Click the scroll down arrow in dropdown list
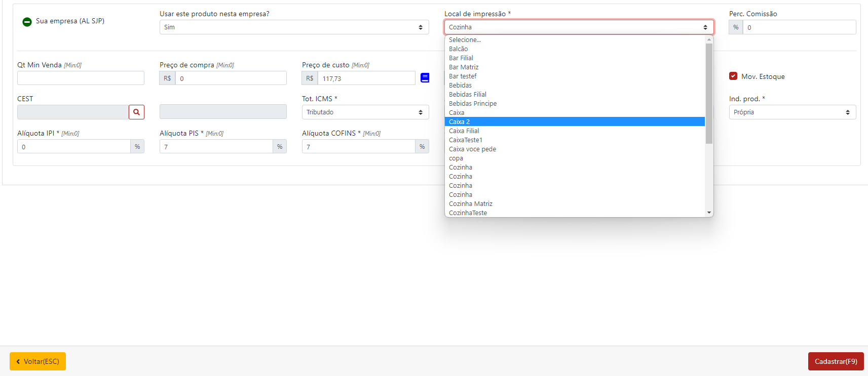 709,213
